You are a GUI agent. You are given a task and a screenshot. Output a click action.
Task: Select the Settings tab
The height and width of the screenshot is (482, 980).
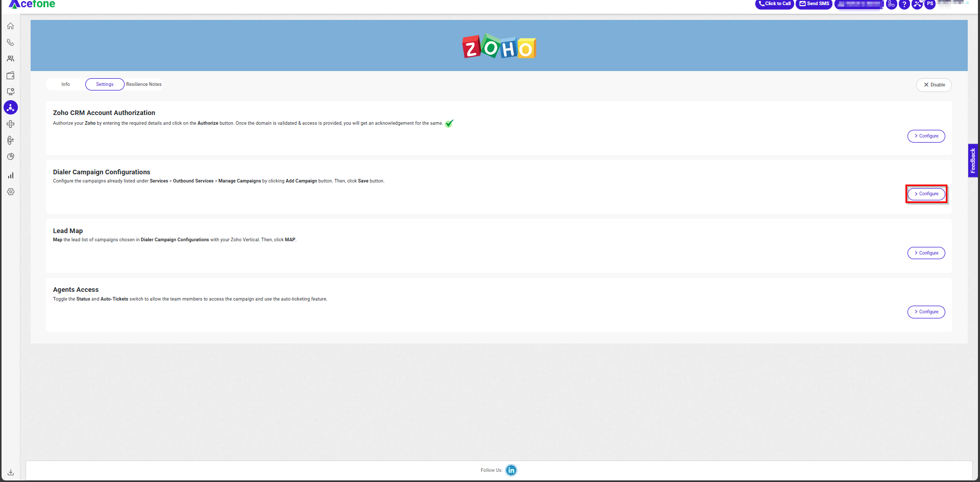105,84
